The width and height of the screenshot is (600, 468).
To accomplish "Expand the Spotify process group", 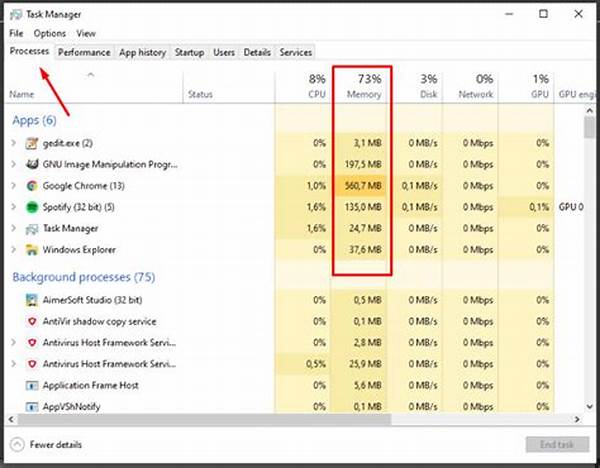I will (x=14, y=207).
